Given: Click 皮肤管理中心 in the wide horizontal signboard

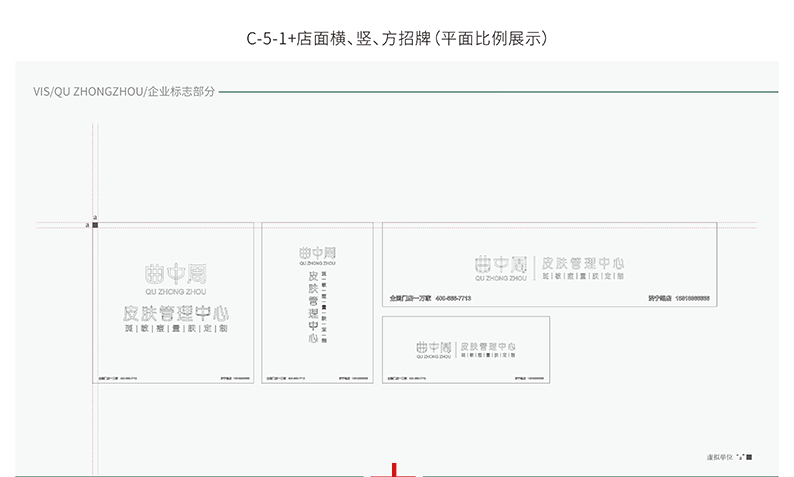Looking at the screenshot, I should click(583, 262).
